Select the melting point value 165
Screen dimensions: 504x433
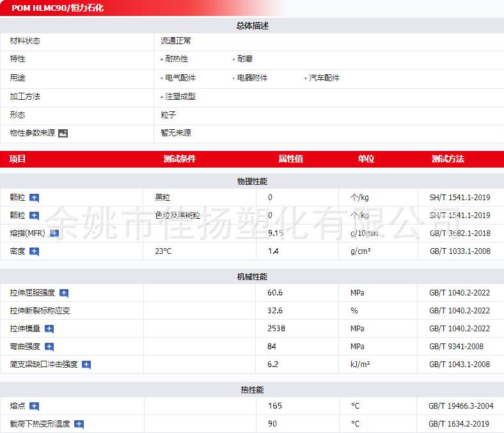pos(275,406)
